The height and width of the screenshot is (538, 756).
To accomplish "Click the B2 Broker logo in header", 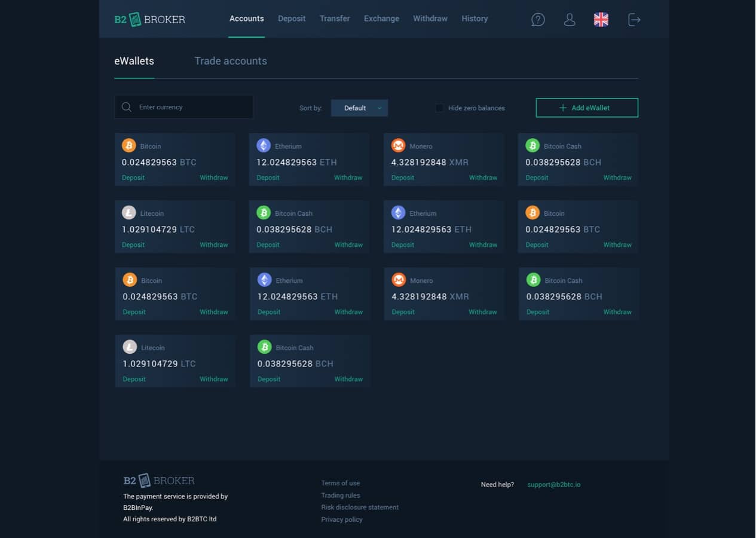I will click(x=150, y=19).
